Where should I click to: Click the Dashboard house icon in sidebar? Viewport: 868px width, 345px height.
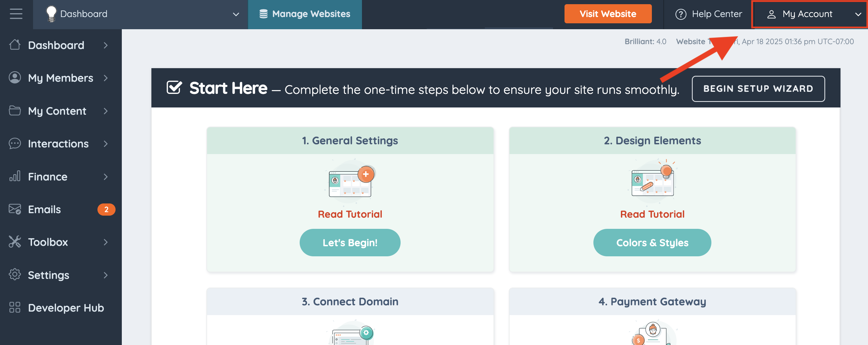click(15, 45)
